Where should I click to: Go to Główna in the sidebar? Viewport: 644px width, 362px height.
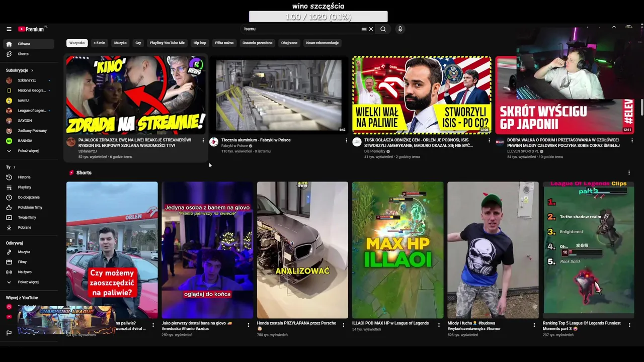tap(29, 44)
